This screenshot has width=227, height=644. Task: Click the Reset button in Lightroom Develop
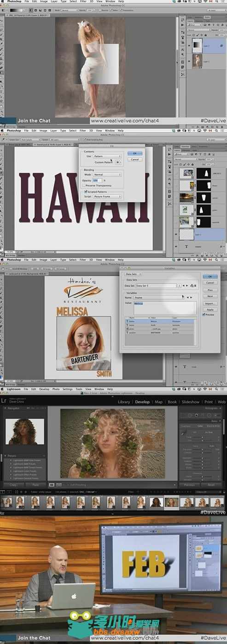click(211, 485)
